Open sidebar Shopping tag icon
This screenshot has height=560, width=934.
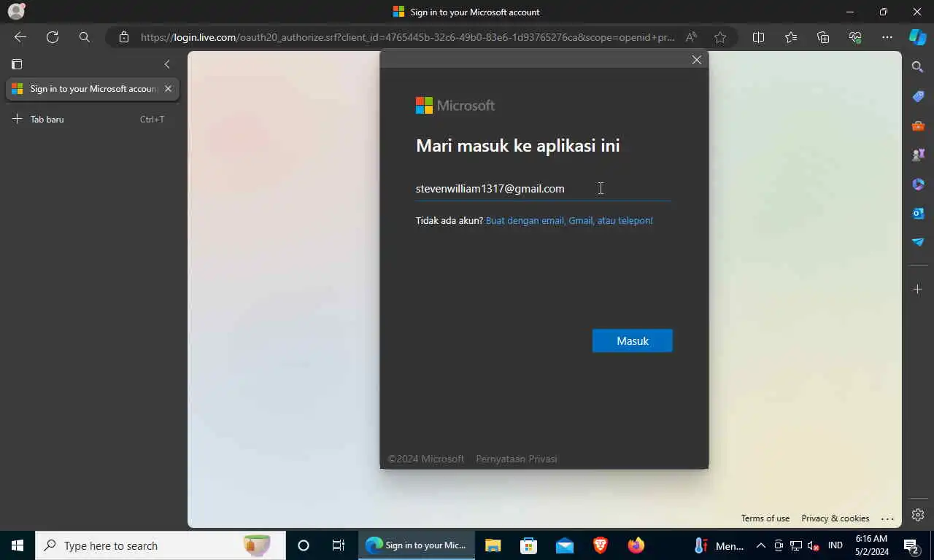pyautogui.click(x=918, y=96)
